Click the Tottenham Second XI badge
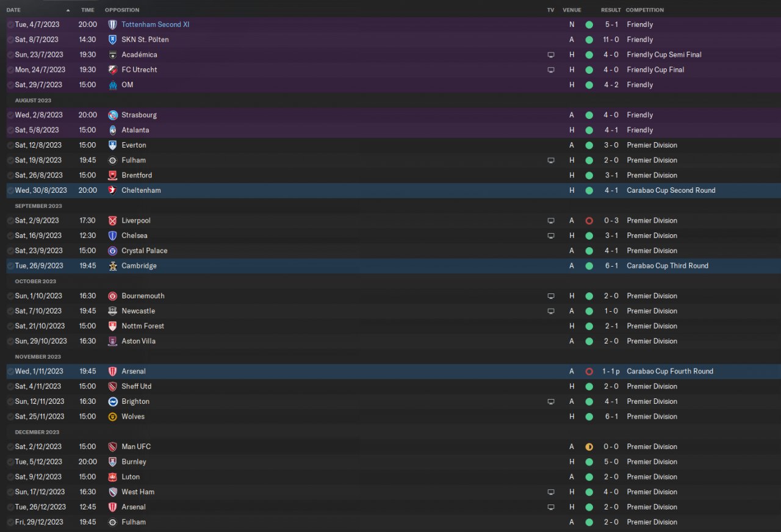781x532 pixels. click(x=112, y=24)
